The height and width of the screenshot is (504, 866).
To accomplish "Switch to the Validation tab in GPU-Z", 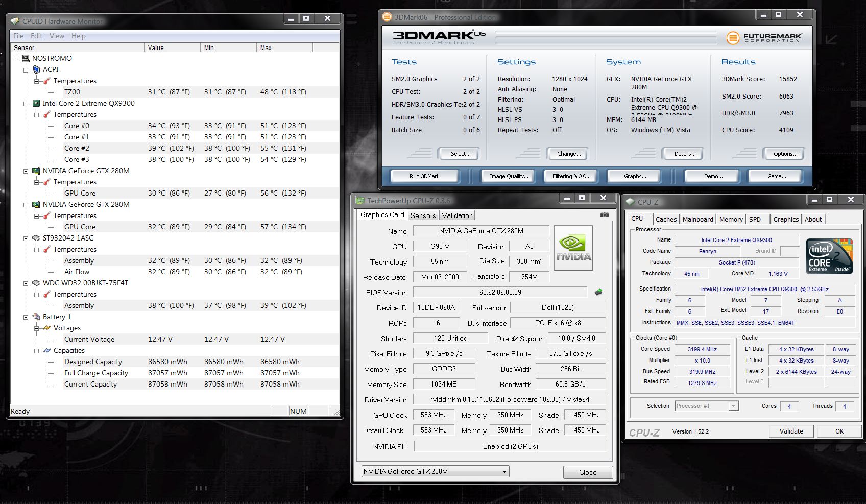I will pyautogui.click(x=457, y=215).
